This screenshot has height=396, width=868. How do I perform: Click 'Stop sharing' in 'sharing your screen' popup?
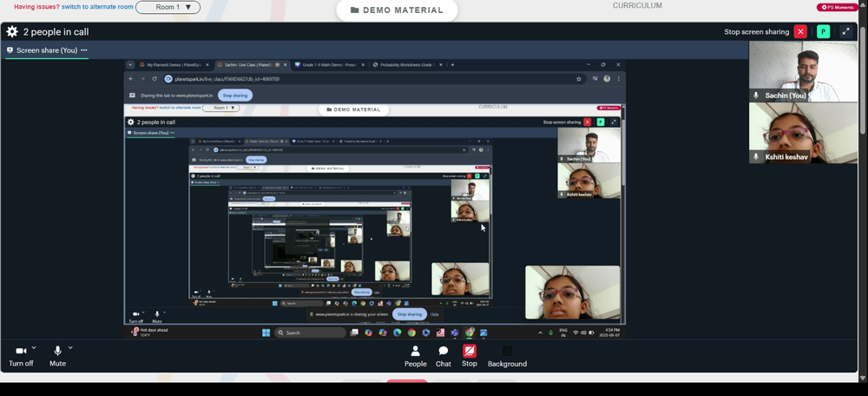click(x=410, y=314)
